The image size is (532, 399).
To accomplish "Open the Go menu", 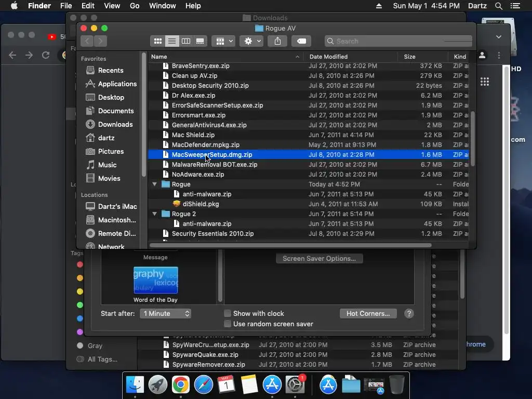I will pyautogui.click(x=135, y=6).
